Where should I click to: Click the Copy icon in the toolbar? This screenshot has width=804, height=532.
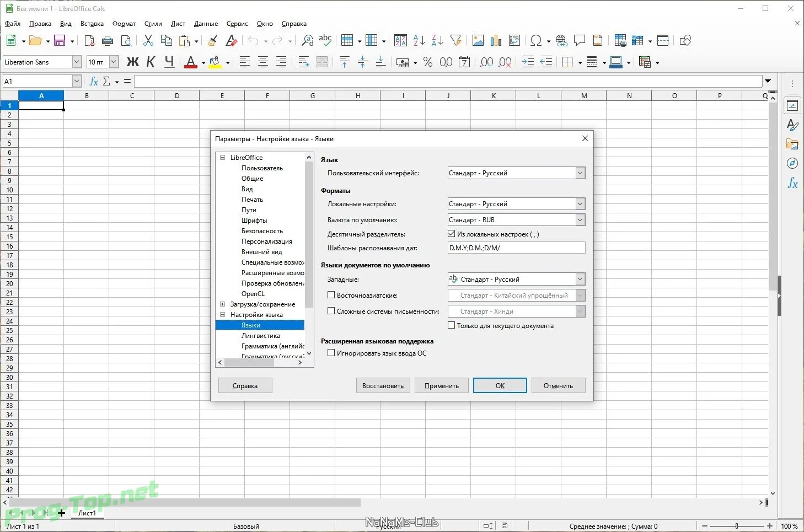(166, 40)
